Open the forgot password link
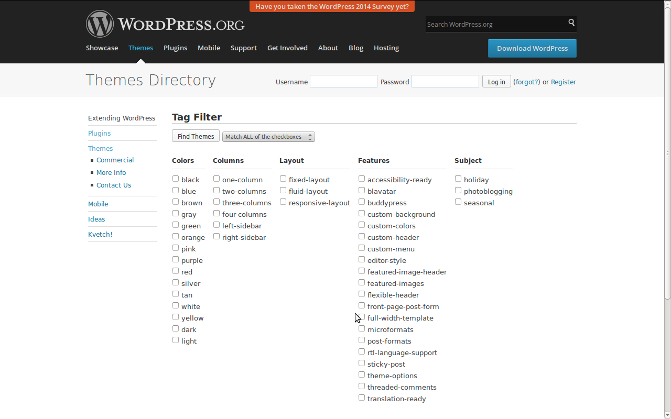 click(x=526, y=82)
